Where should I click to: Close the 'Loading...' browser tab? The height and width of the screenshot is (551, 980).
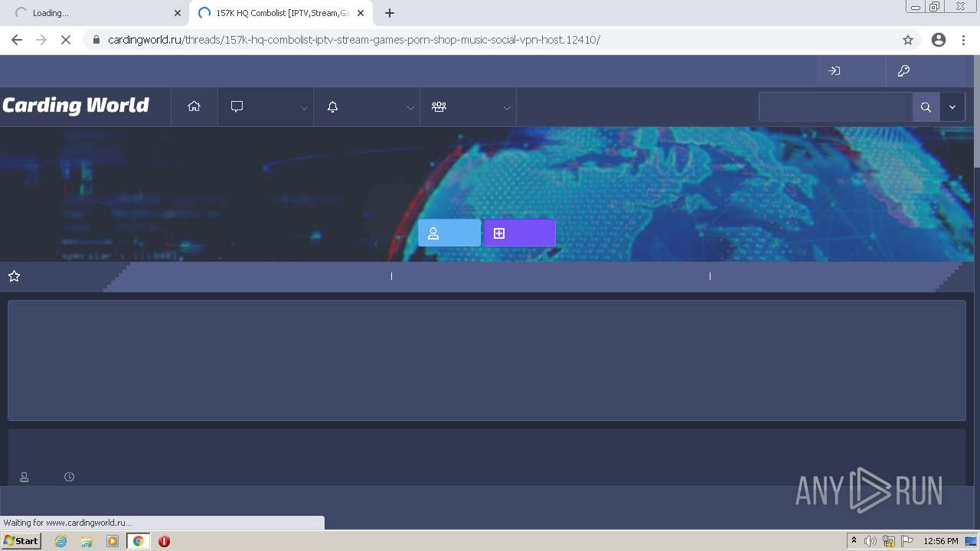(x=178, y=13)
